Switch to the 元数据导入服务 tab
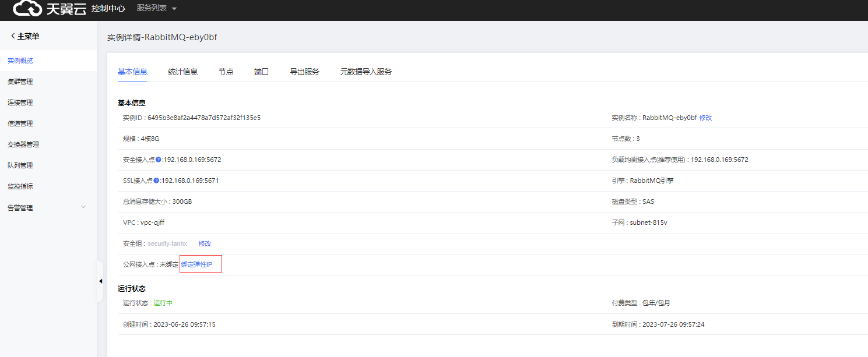This screenshot has width=868, height=357. [366, 72]
